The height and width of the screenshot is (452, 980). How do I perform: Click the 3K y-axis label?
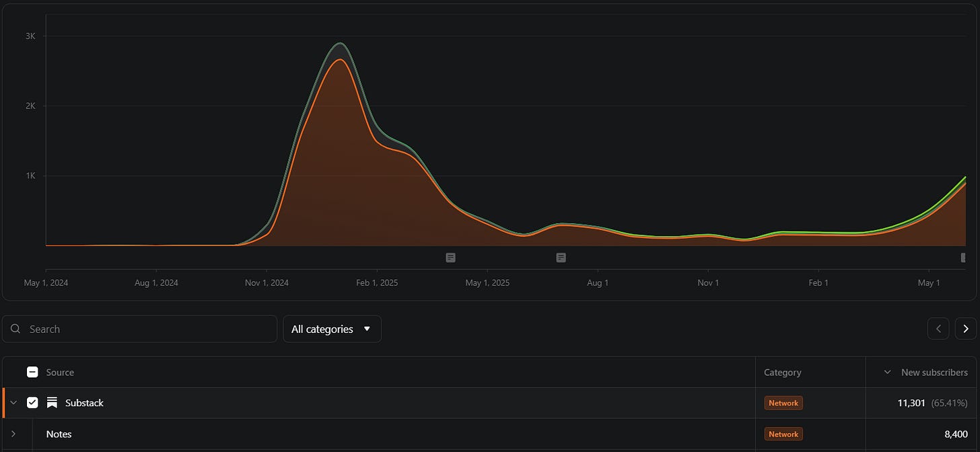[30, 36]
